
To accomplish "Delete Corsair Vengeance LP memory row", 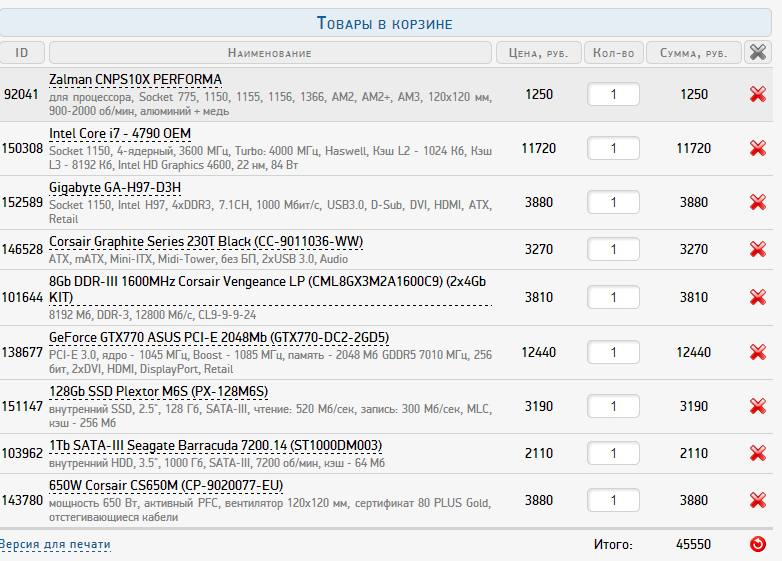I will (x=758, y=297).
